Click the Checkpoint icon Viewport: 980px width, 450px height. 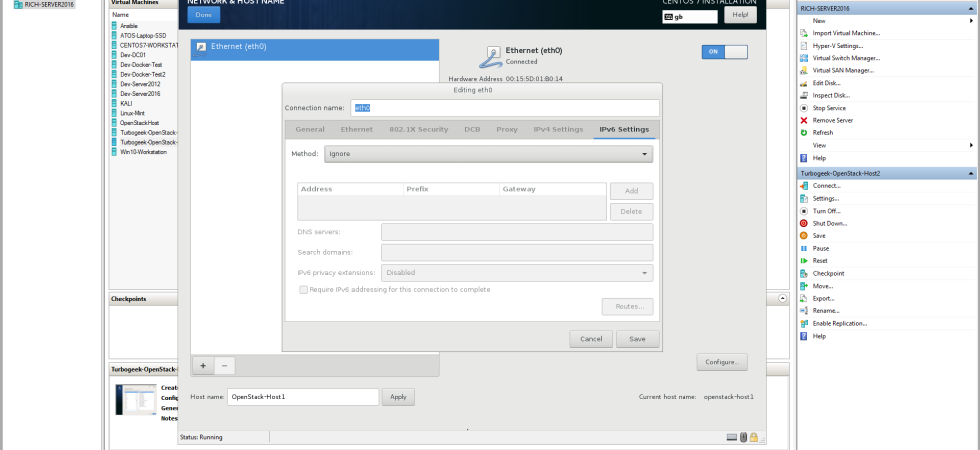coord(804,273)
